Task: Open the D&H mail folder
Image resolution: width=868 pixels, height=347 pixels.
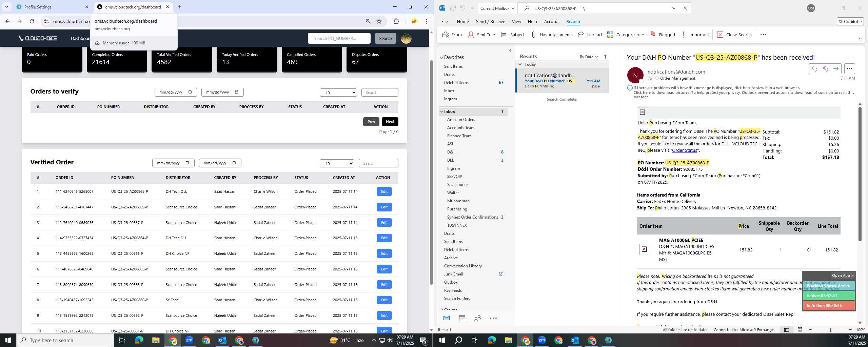Action: [x=452, y=152]
